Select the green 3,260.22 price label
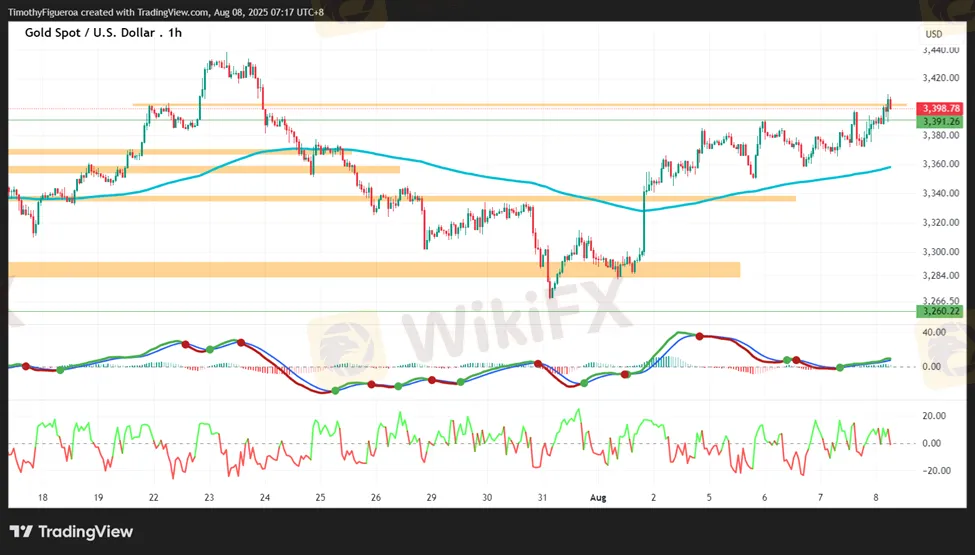975x555 pixels. pos(941,311)
